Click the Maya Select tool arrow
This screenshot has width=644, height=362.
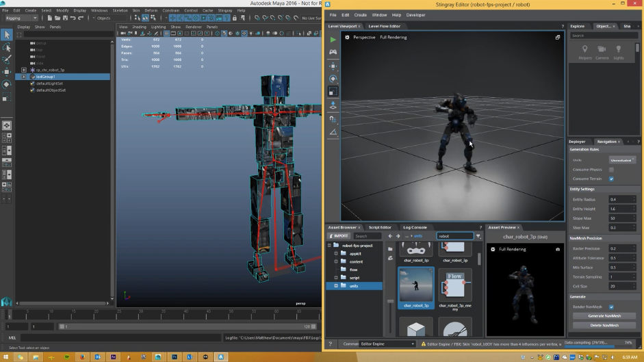pos(6,34)
